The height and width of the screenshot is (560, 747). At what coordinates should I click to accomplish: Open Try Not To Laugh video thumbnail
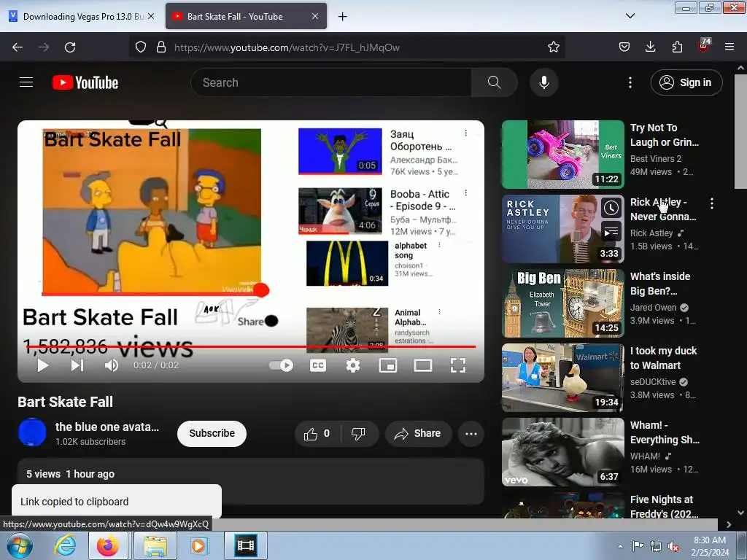562,155
